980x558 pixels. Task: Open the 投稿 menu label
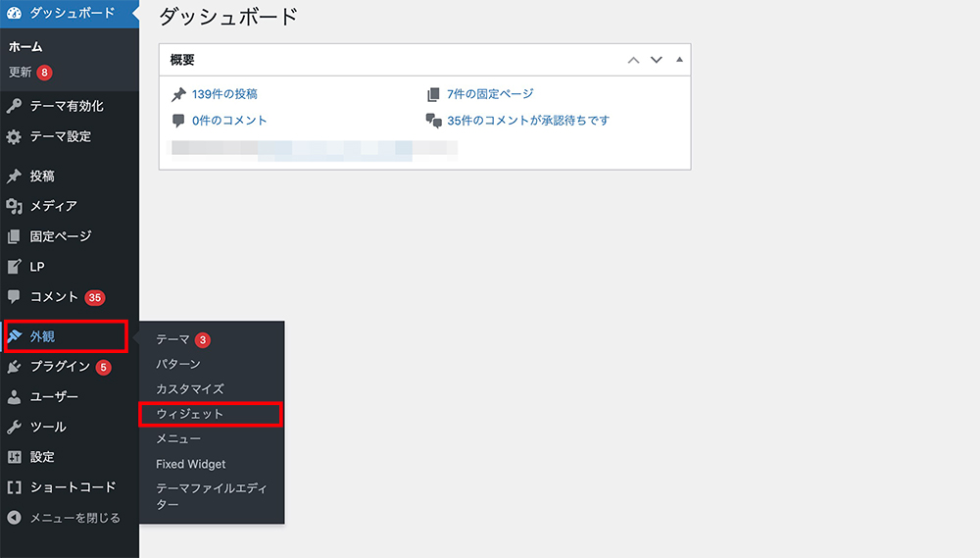pyautogui.click(x=42, y=177)
